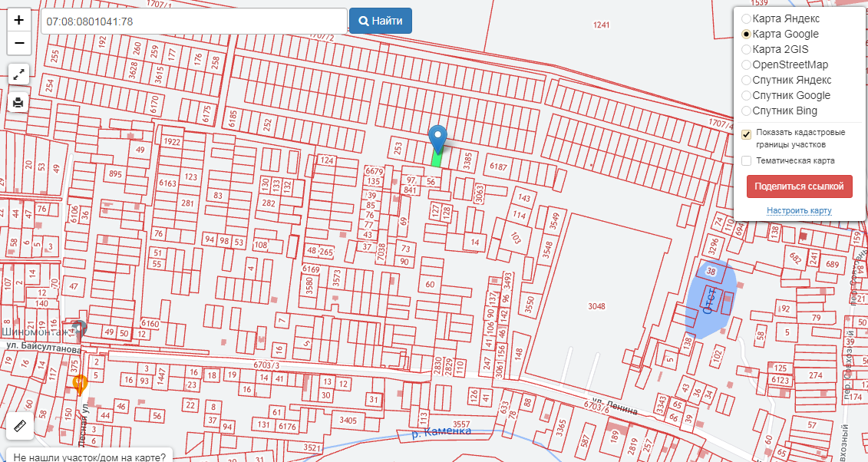868x462 pixels.
Task: Click parcel labeled 689
Action: (832, 264)
